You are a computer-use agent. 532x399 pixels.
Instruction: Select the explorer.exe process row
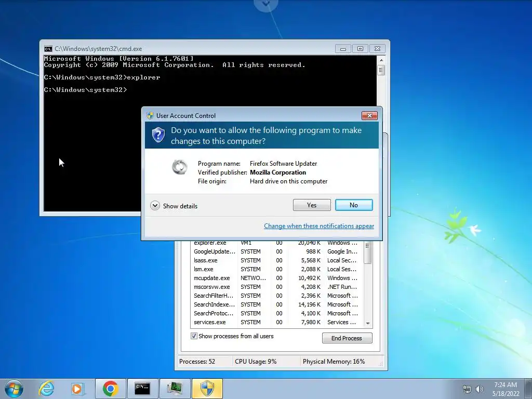pyautogui.click(x=277, y=243)
